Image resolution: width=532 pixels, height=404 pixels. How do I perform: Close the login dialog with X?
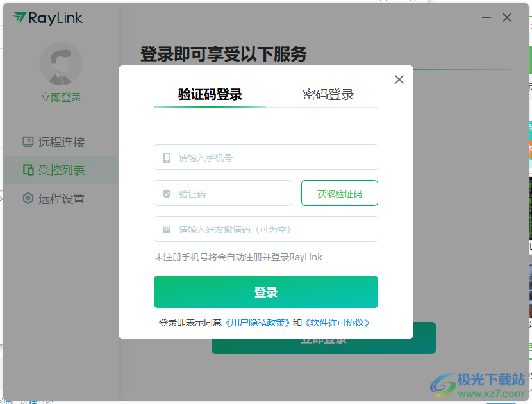click(x=399, y=80)
